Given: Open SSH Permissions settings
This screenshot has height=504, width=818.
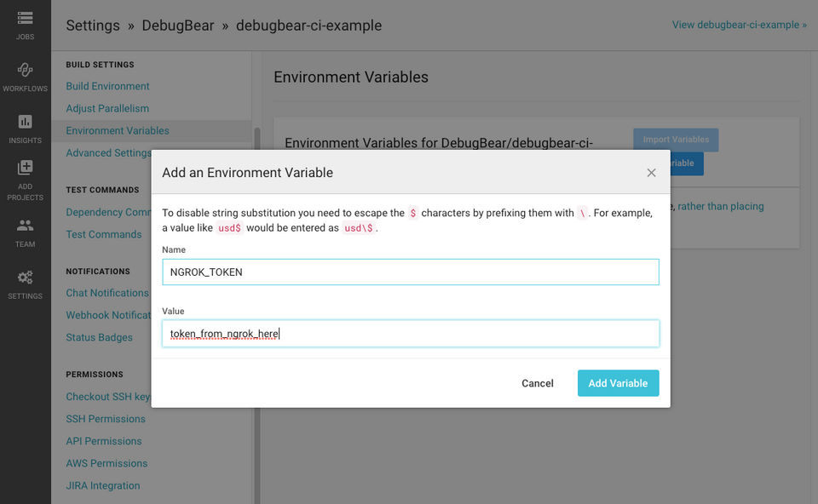Looking at the screenshot, I should pos(106,419).
